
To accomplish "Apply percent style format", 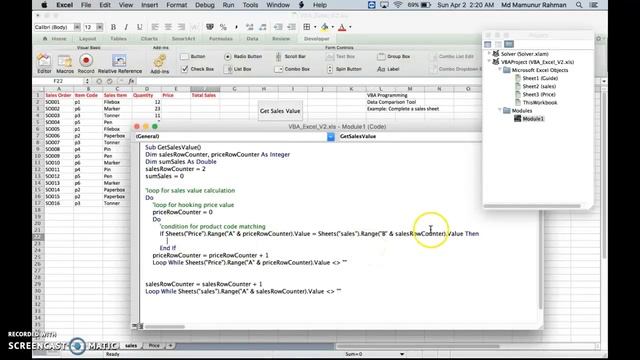I will [223, 27].
